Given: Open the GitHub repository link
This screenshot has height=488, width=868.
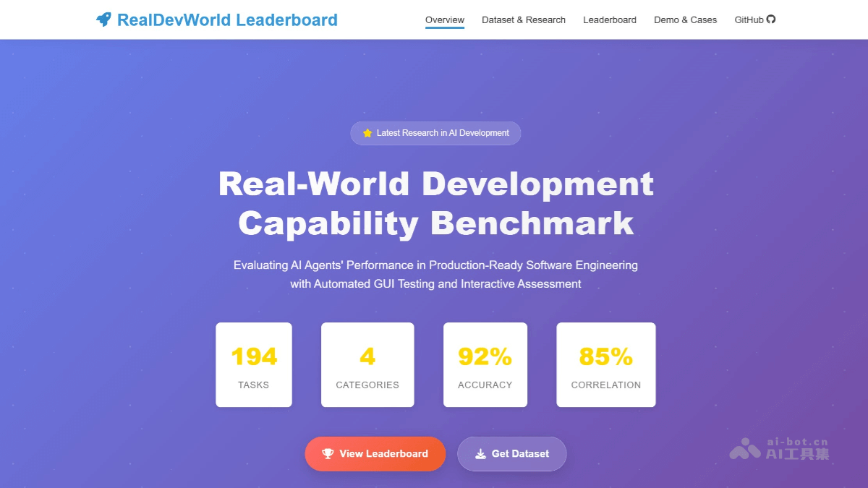Looking at the screenshot, I should pos(754,20).
